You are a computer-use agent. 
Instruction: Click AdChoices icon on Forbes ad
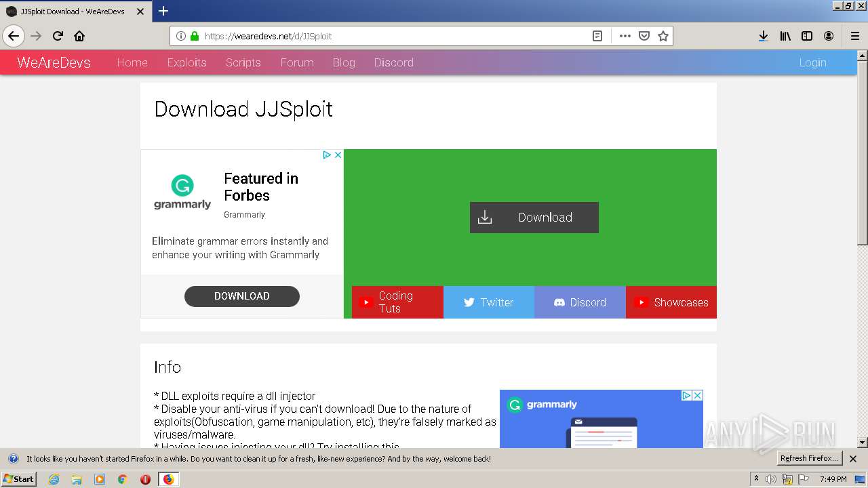click(x=327, y=155)
